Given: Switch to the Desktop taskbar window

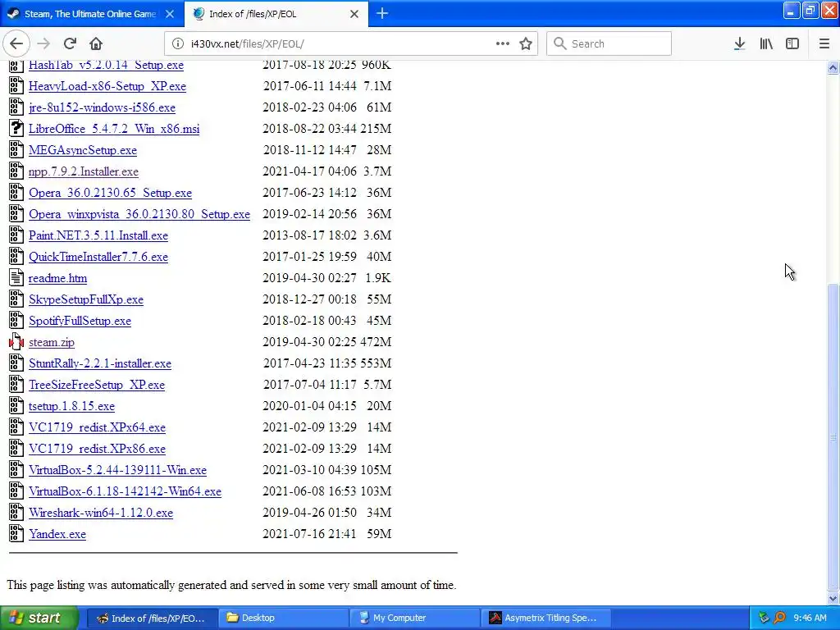Looking at the screenshot, I should (284, 618).
